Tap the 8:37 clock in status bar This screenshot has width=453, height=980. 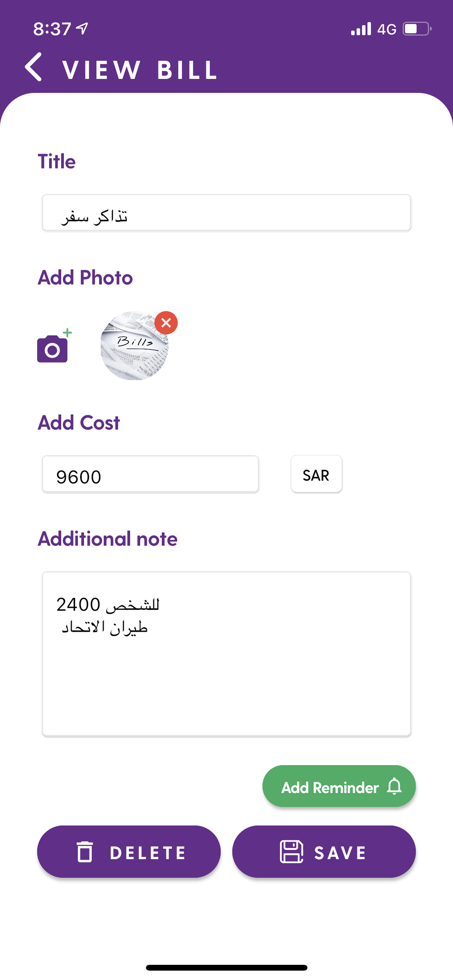[x=52, y=29]
